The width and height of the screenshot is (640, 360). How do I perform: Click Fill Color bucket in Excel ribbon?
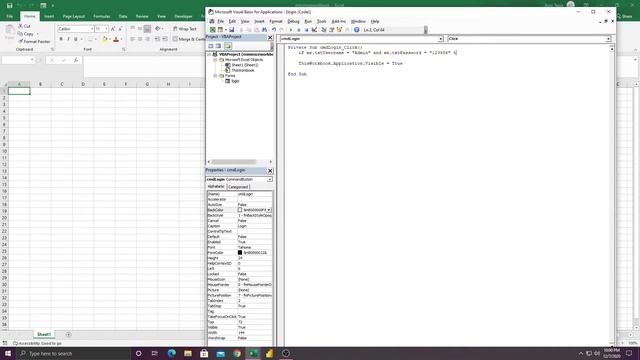104,39
